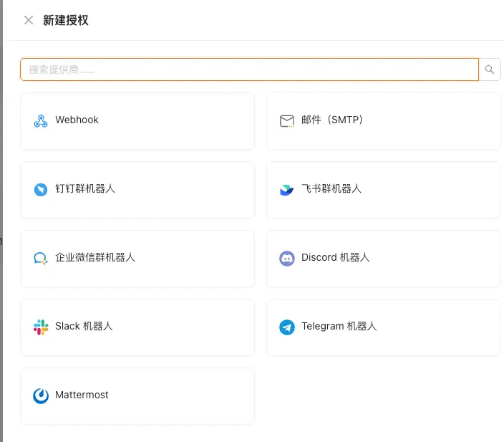Pick the 飞书群机器人 card
504x442 pixels.
[384, 190]
